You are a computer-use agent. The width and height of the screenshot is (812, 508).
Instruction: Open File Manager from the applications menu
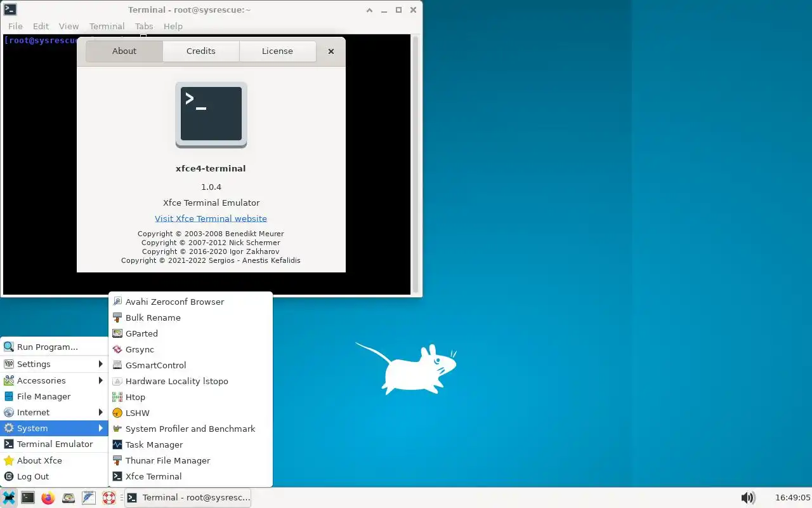click(x=54, y=396)
